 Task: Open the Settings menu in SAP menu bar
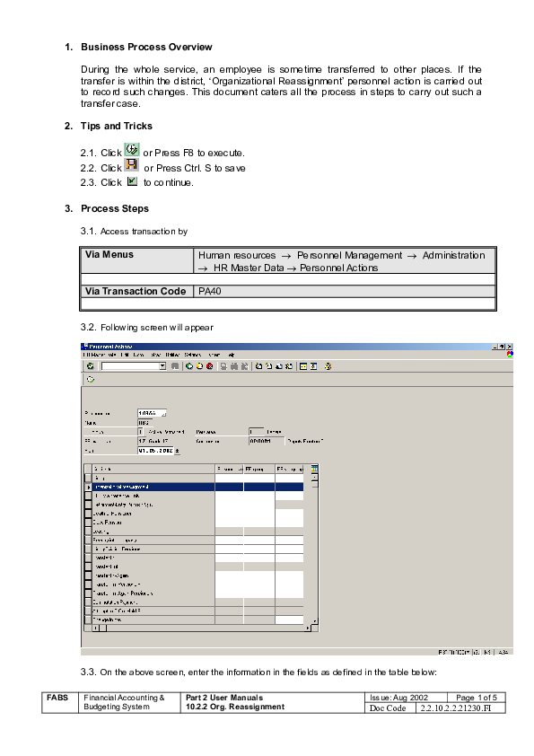(193, 355)
